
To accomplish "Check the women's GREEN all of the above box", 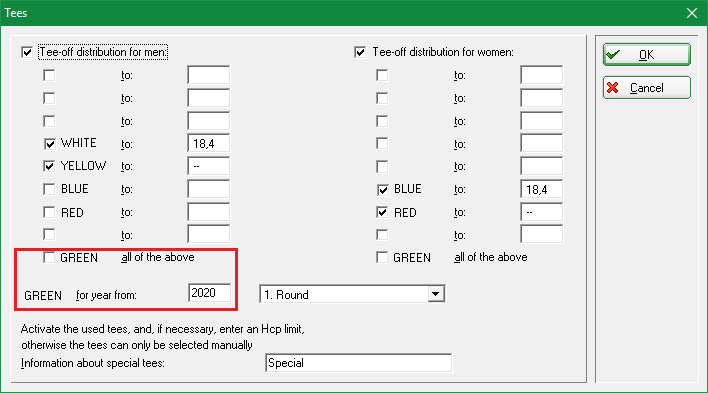I will [x=382, y=257].
